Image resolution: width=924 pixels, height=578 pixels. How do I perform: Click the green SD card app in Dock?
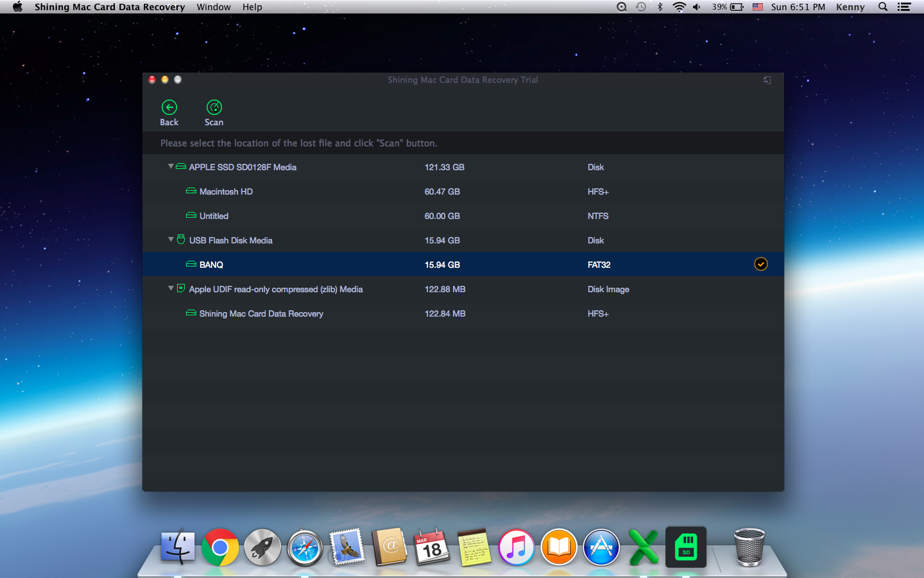click(686, 547)
